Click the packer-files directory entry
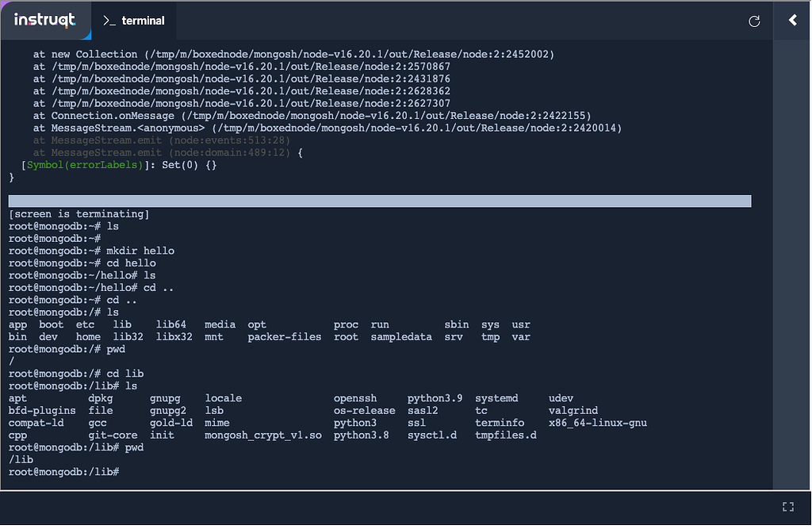 tap(284, 337)
